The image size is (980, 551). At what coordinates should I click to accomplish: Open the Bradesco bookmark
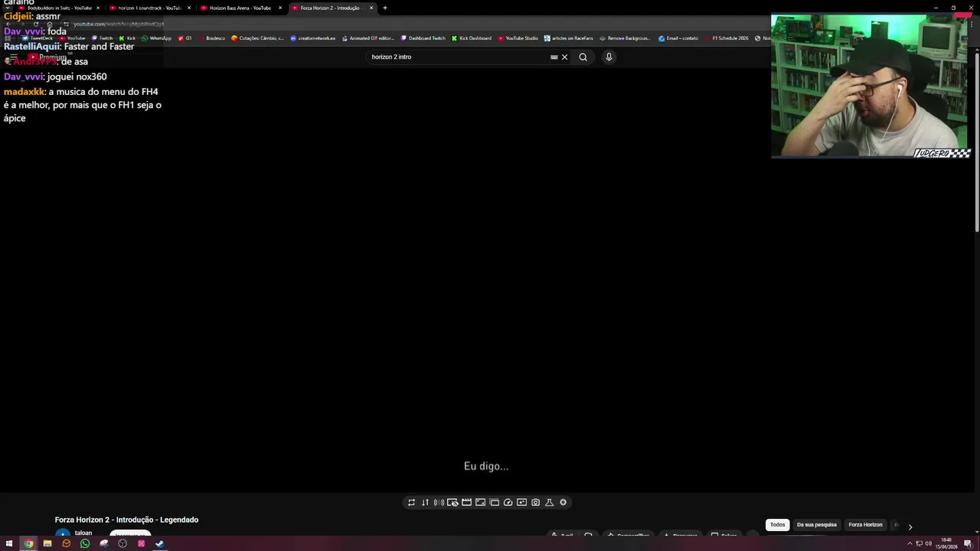tap(211, 38)
